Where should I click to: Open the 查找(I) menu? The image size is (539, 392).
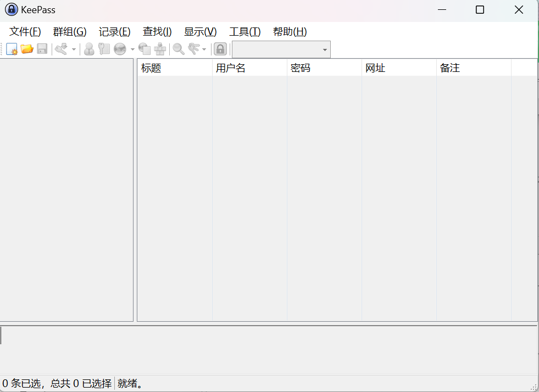click(157, 32)
